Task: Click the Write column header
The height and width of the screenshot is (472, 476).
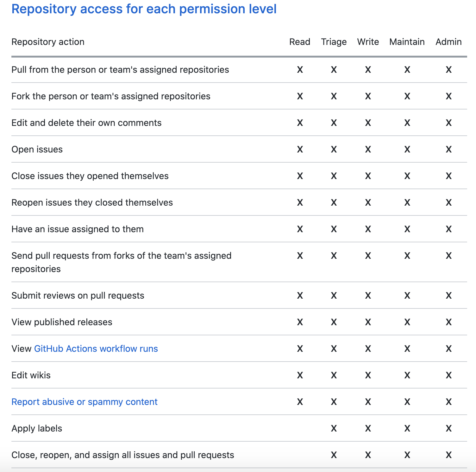Action: (x=368, y=42)
